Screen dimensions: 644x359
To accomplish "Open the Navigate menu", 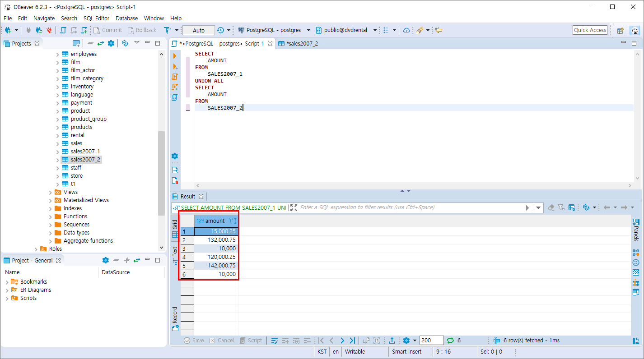I will point(44,18).
